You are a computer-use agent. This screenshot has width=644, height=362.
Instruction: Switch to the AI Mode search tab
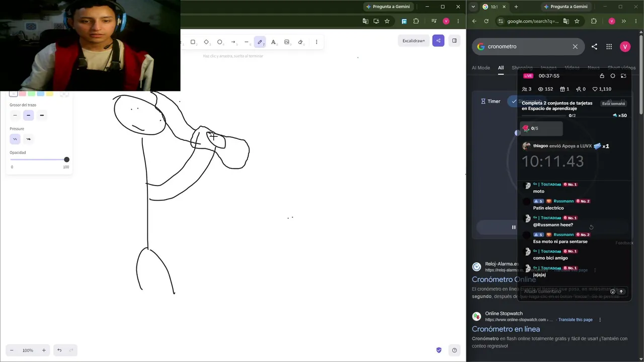click(x=481, y=68)
